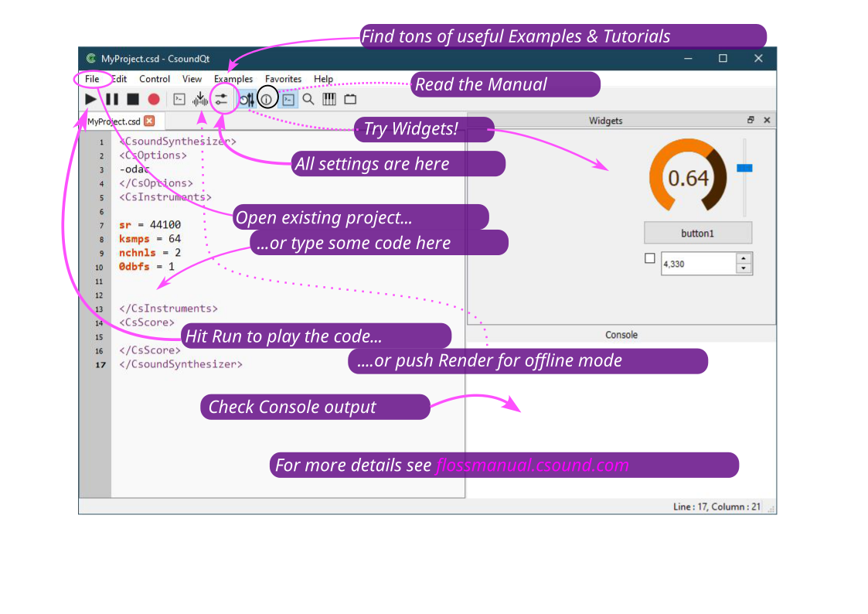Click the code line '0dbfs = 1'

coord(147,266)
